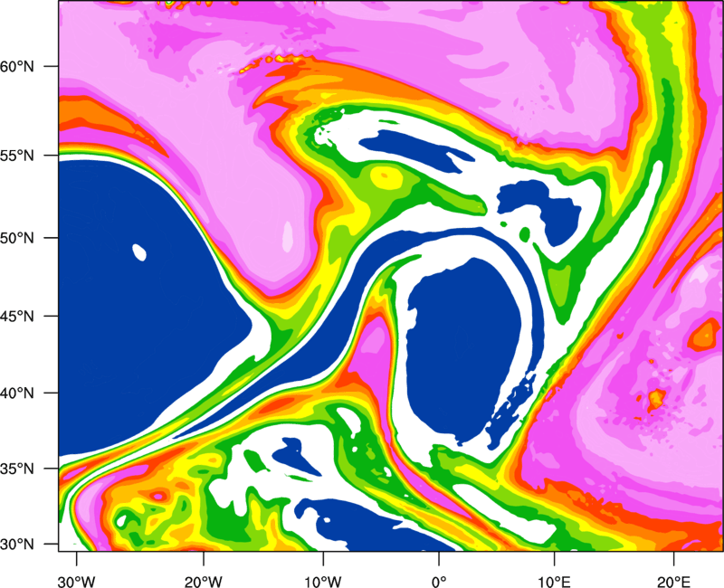
Task: Click the 20°W longitude label
Action: (x=204, y=582)
